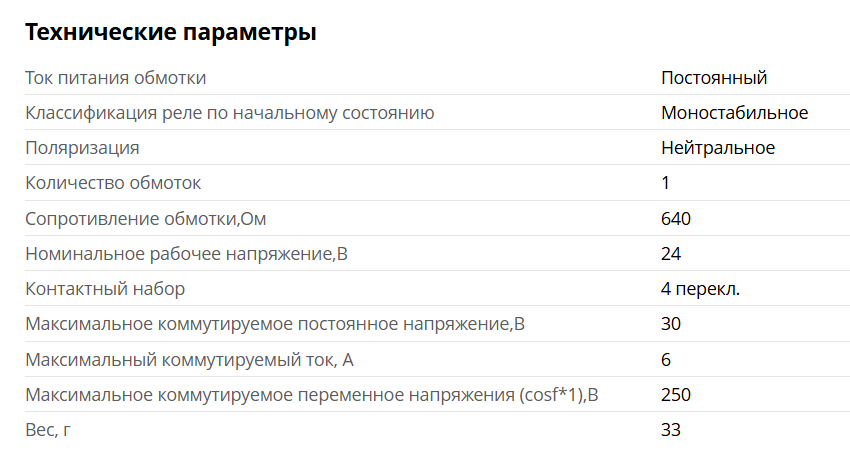This screenshot has height=451, width=850.
Task: Click "Классификация реле по начальному состоянию" label
Action: (229, 113)
